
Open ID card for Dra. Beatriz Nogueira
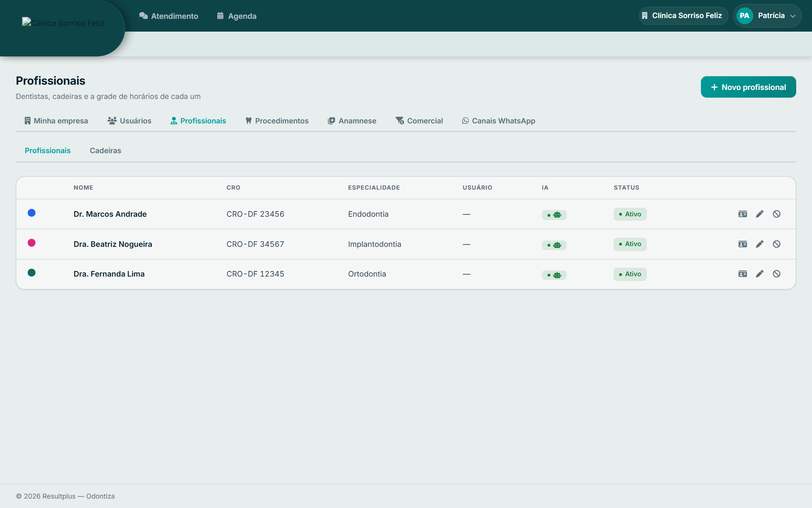tap(742, 244)
